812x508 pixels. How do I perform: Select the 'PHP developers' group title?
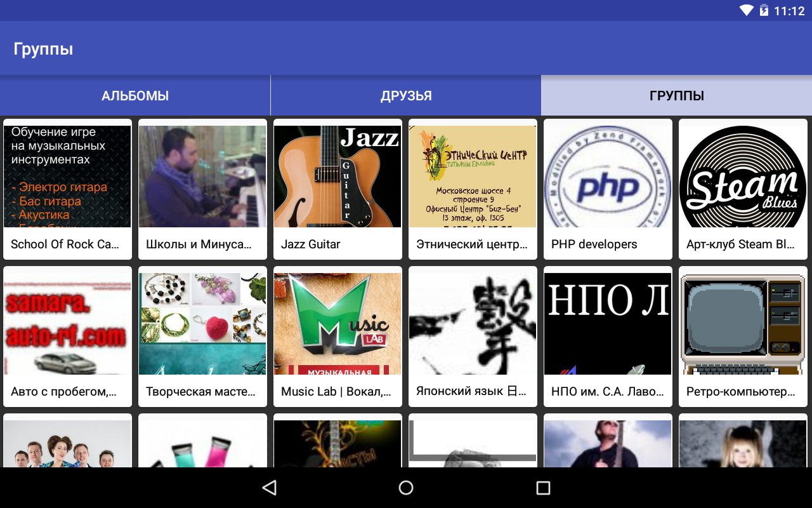[594, 244]
